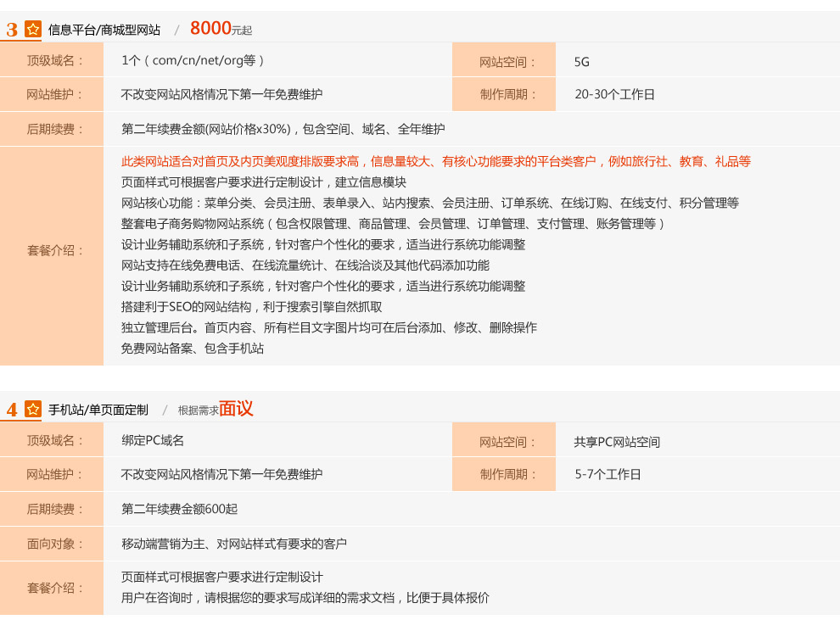
Task: Click the 5G website space value
Action: [582, 62]
